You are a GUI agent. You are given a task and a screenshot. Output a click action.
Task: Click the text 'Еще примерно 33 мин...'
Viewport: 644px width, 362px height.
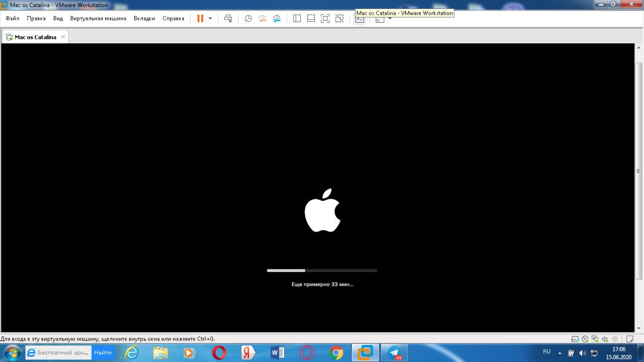click(x=323, y=284)
